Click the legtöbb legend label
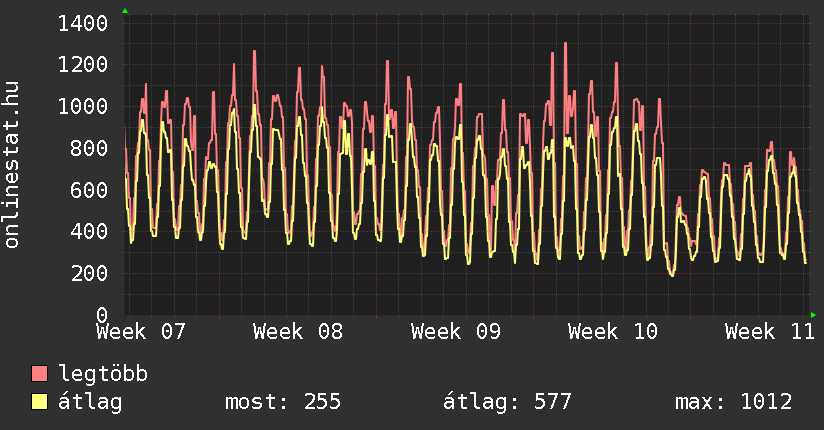Screen dimensions: 824x430 (104, 374)
